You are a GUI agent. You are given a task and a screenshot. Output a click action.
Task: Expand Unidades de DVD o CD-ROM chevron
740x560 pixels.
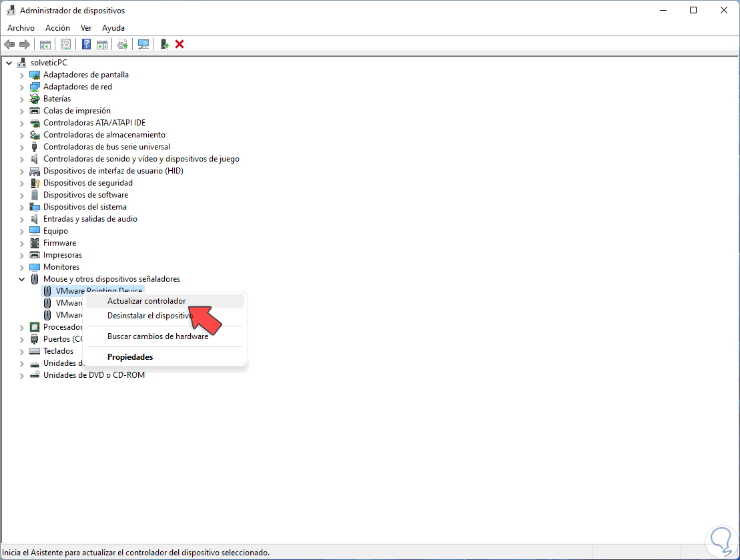click(22, 375)
